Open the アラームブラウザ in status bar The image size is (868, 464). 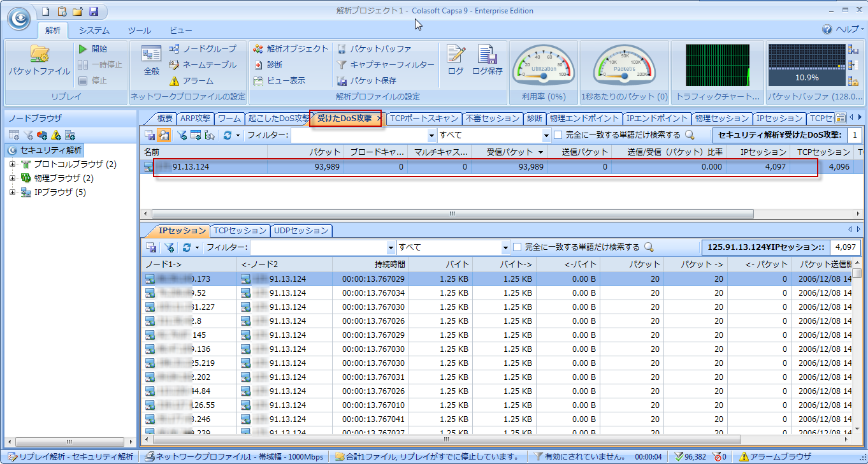(775, 457)
